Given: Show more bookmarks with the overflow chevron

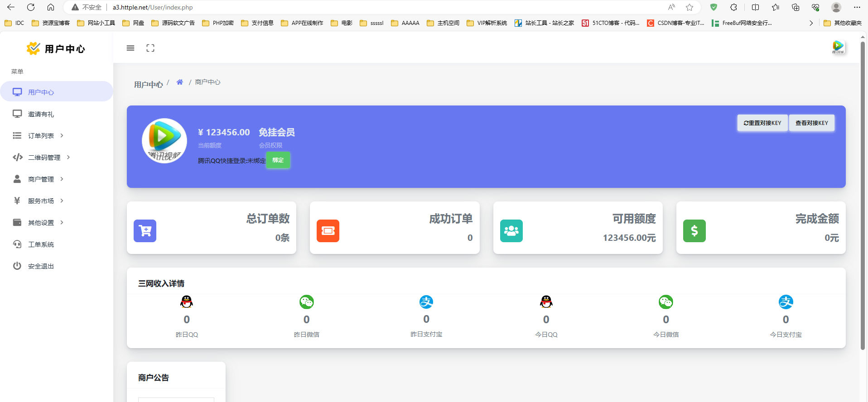Looking at the screenshot, I should click(x=811, y=23).
